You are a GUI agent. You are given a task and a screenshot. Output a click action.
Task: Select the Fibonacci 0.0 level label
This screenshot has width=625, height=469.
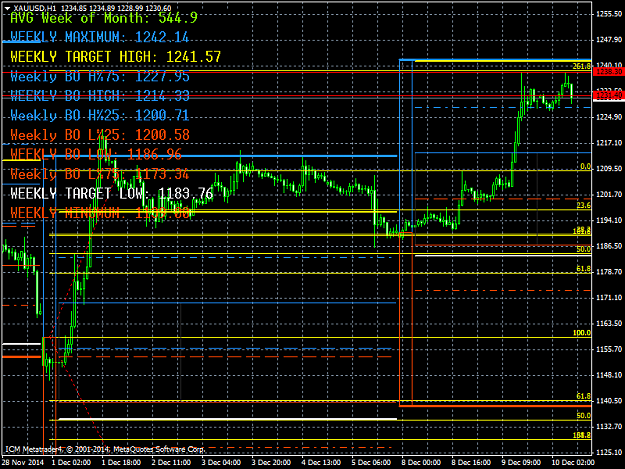pos(585,166)
